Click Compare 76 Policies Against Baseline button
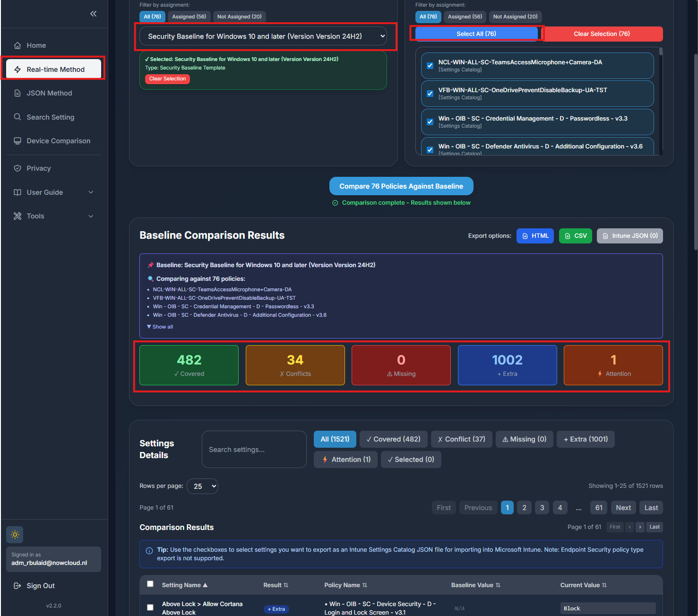This screenshot has width=698, height=616. click(401, 186)
